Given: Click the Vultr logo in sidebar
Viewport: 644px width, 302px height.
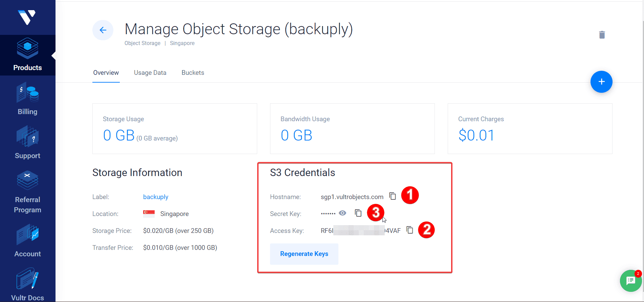Looking at the screenshot, I should (x=27, y=17).
